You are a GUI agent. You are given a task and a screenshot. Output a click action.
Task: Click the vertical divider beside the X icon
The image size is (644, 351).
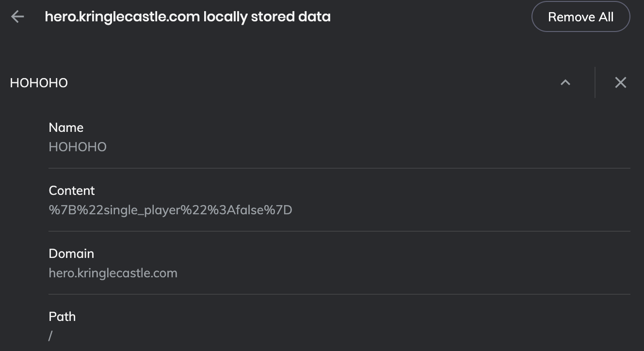coord(595,82)
